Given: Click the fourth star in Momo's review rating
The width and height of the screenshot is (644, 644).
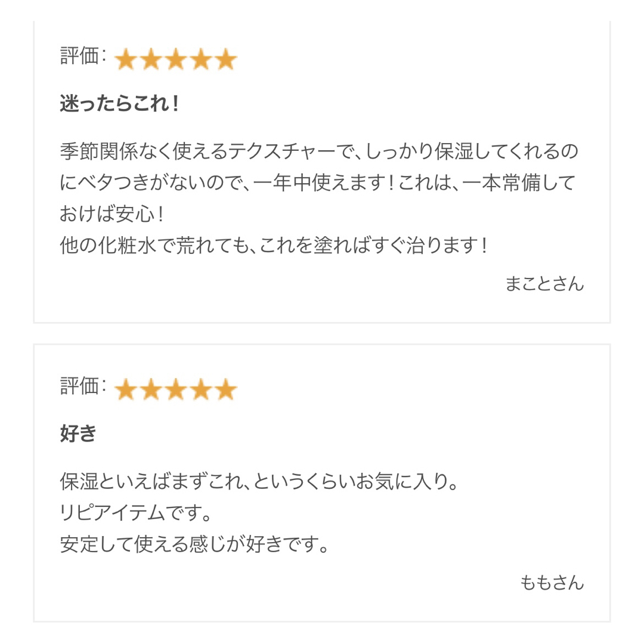Looking at the screenshot, I should tap(202, 389).
